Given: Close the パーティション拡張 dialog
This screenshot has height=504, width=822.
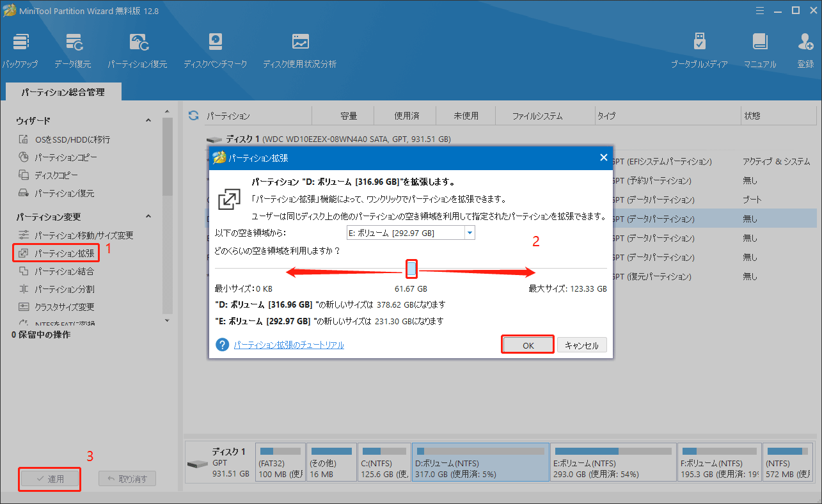Looking at the screenshot, I should pos(603,157).
